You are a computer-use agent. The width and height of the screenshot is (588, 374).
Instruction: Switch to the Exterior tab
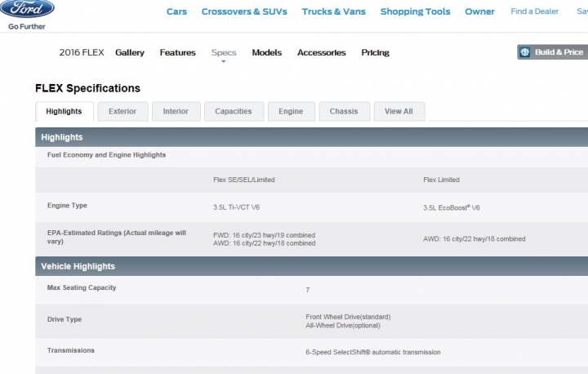[122, 111]
